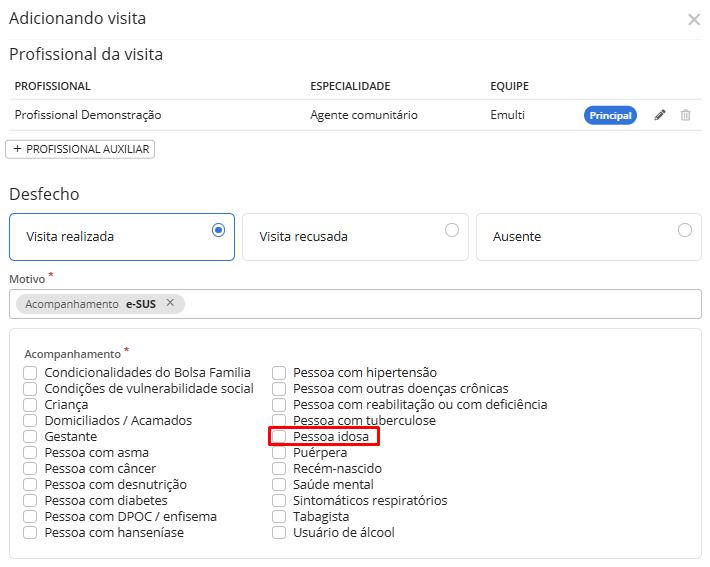Check Sintomáticos respiratórios
Image resolution: width=710 pixels, height=567 pixels.
click(279, 500)
